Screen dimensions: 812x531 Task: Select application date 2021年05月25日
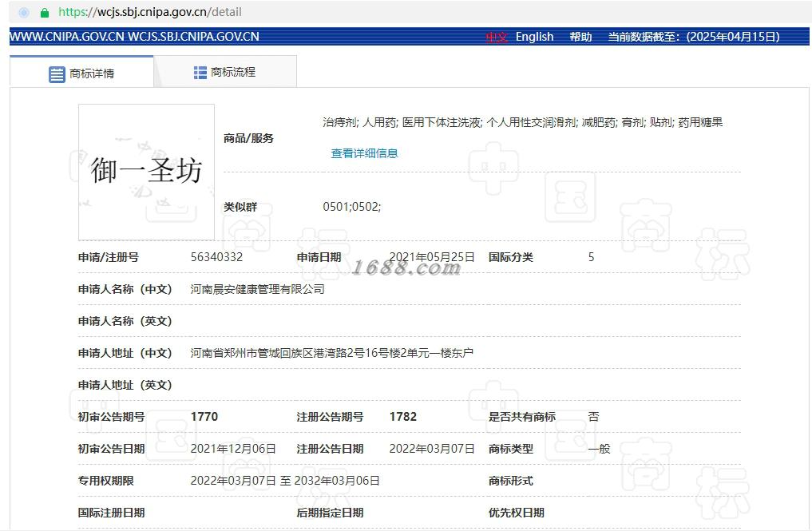pos(432,257)
